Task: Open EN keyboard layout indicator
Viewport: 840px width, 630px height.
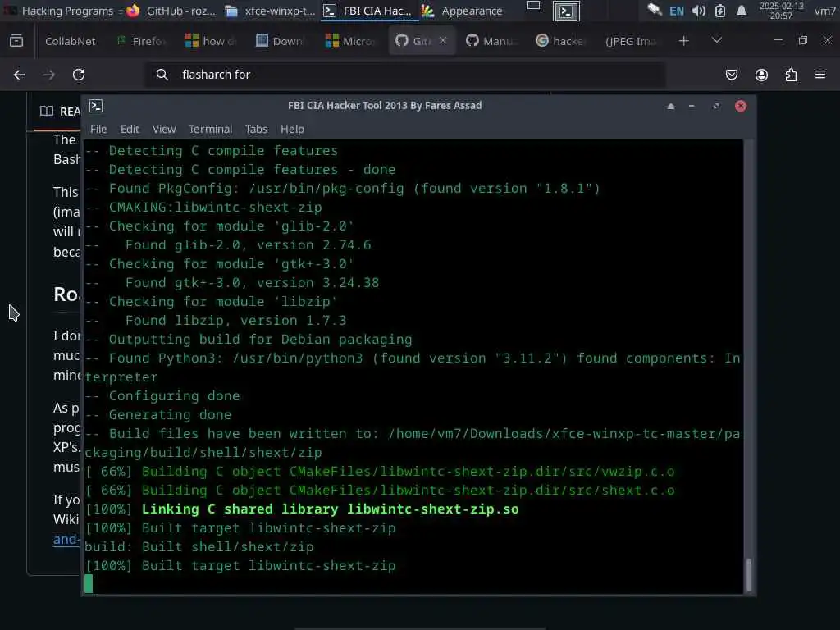Action: pyautogui.click(x=677, y=11)
